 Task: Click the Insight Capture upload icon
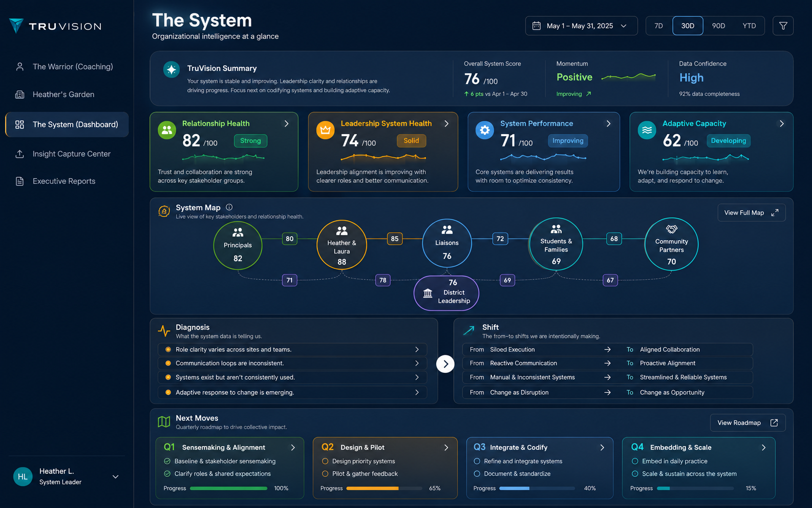[20, 154]
